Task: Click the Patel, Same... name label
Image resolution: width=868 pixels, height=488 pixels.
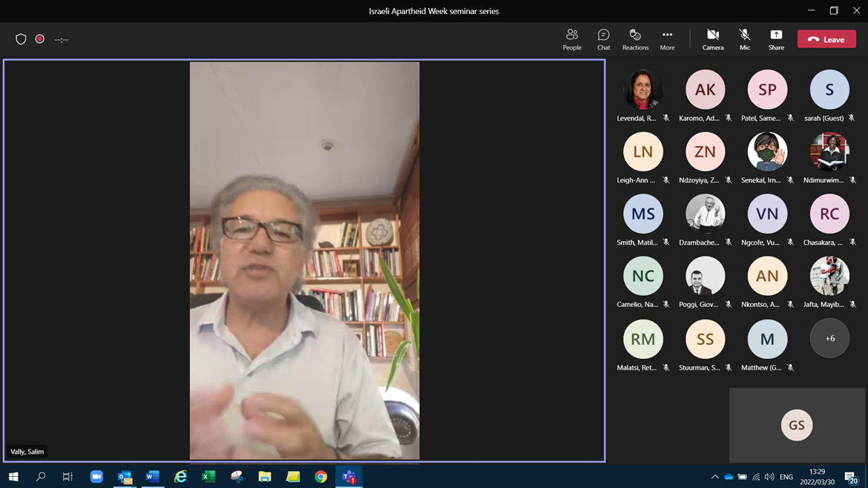Action: point(760,118)
